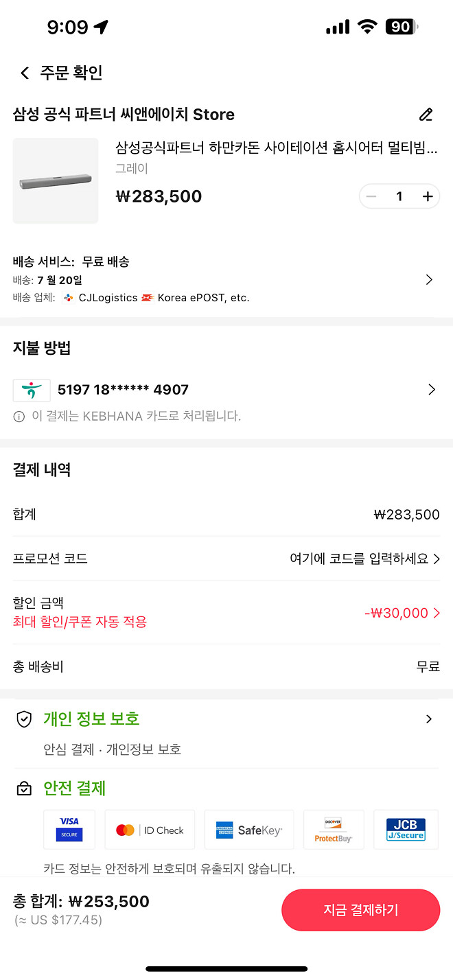The width and height of the screenshot is (453, 980).
Task: Tap the edit pencil icon near store name
Action: click(x=426, y=115)
